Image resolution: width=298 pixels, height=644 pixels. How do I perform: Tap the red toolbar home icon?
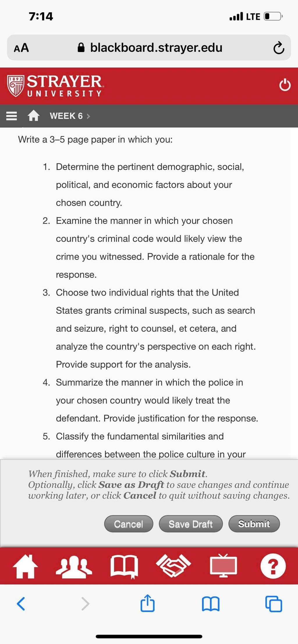point(25,566)
